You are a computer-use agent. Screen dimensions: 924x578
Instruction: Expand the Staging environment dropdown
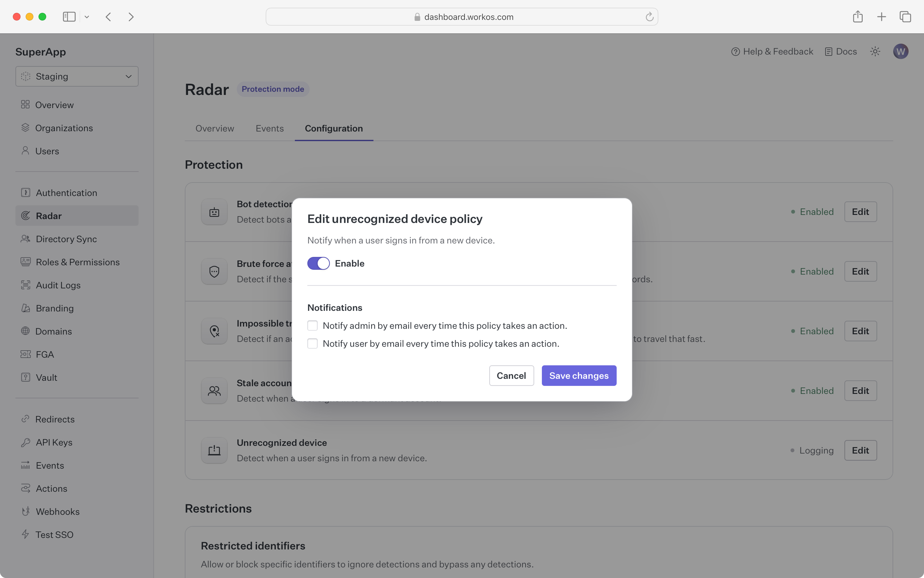[77, 76]
